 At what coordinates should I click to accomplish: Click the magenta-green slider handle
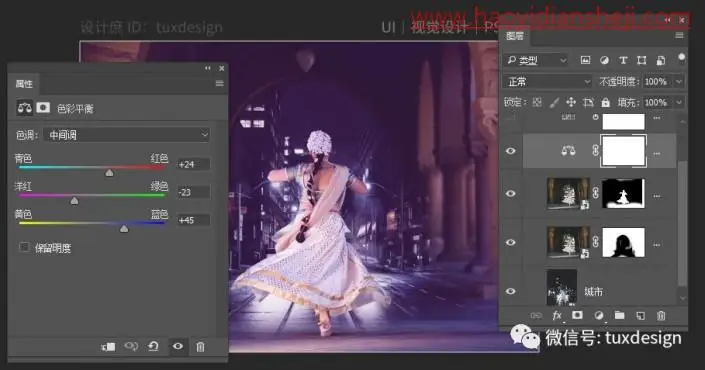74,201
